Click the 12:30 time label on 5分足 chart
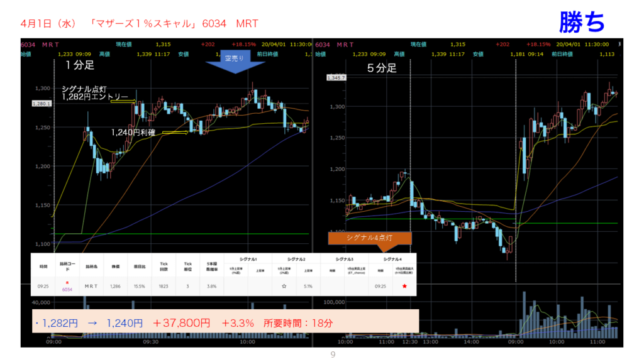The image size is (644, 362). click(x=410, y=341)
